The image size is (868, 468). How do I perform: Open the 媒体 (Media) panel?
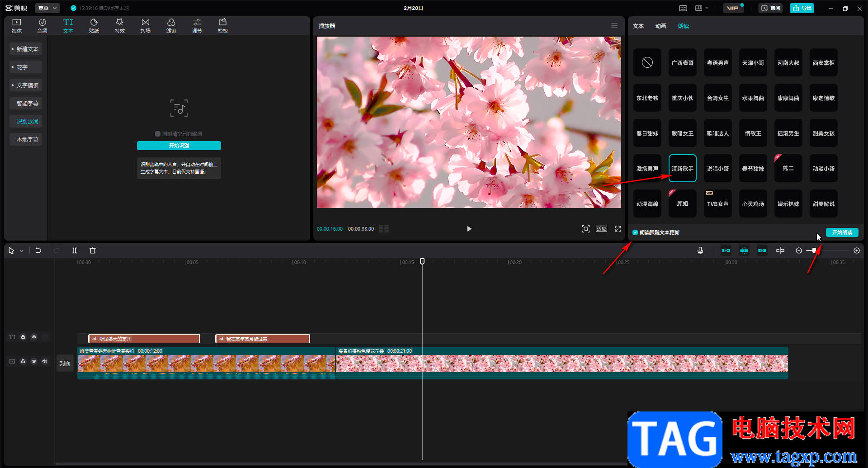[x=17, y=26]
